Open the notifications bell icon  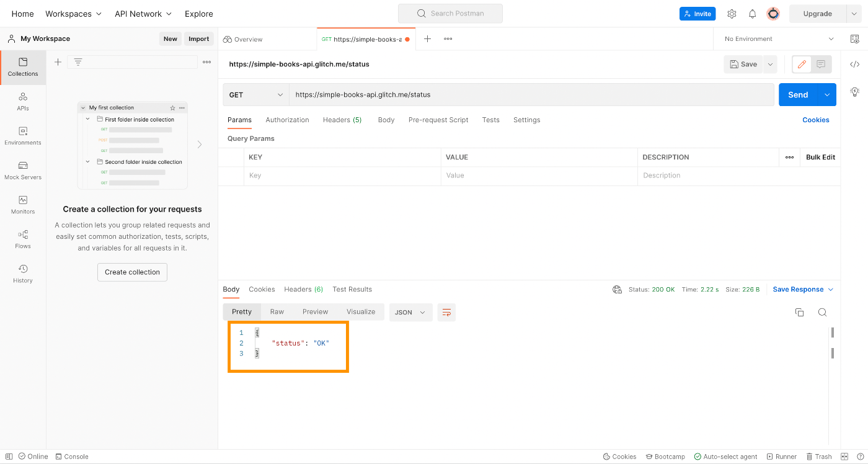coord(752,14)
